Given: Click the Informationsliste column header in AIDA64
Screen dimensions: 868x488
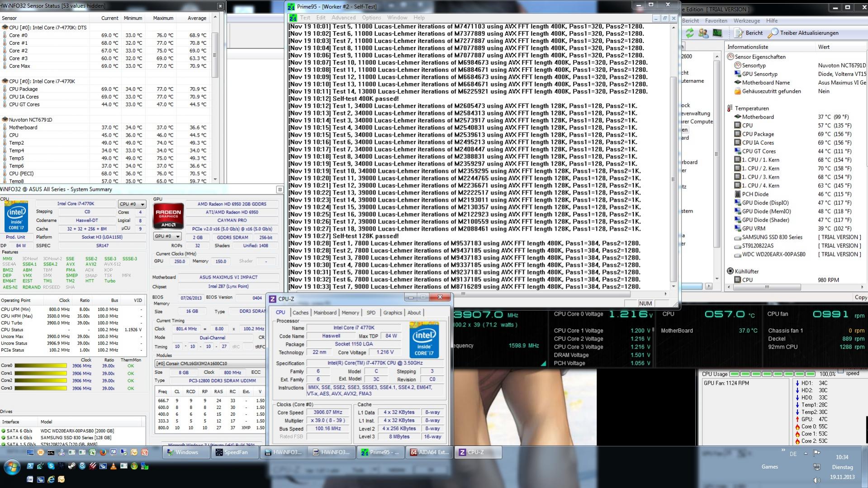Looking at the screenshot, I should point(770,47).
